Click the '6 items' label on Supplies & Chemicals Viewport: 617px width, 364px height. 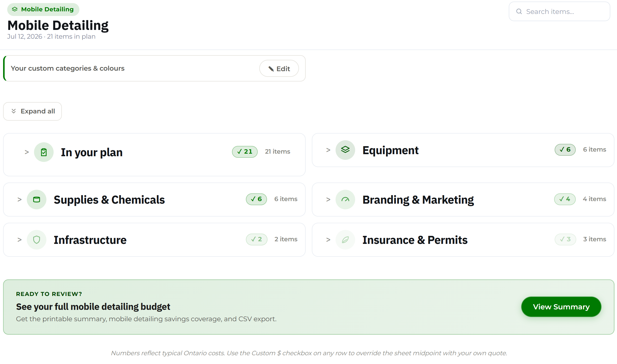coord(286,199)
